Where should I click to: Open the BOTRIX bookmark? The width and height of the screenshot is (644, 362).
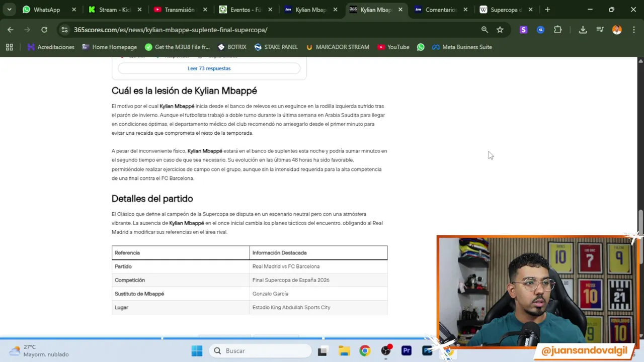coord(232,47)
